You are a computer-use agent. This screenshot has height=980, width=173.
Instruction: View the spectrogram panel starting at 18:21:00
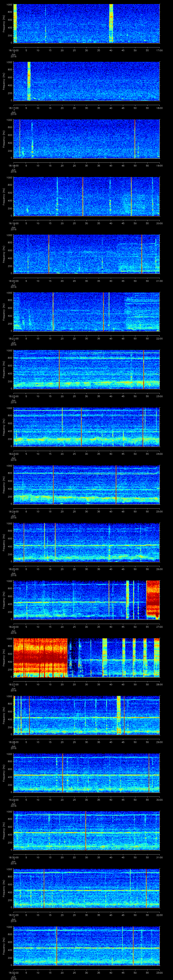coord(86,312)
